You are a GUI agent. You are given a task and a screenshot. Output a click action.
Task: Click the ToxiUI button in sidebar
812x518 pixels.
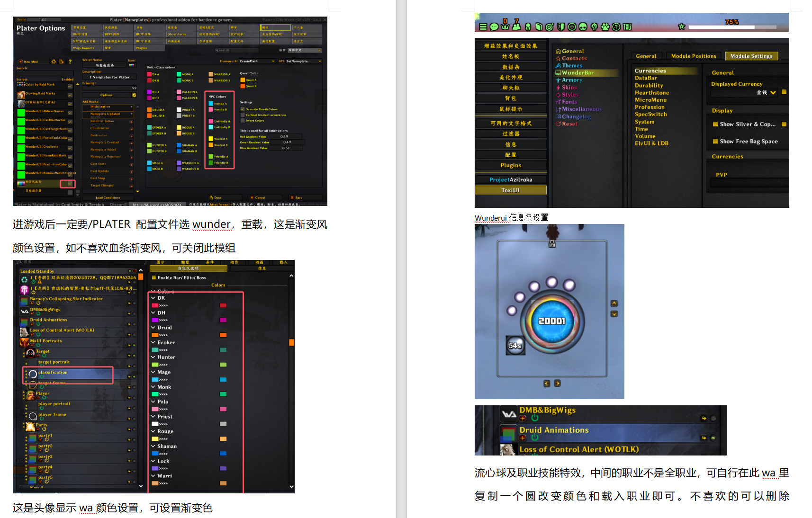510,190
